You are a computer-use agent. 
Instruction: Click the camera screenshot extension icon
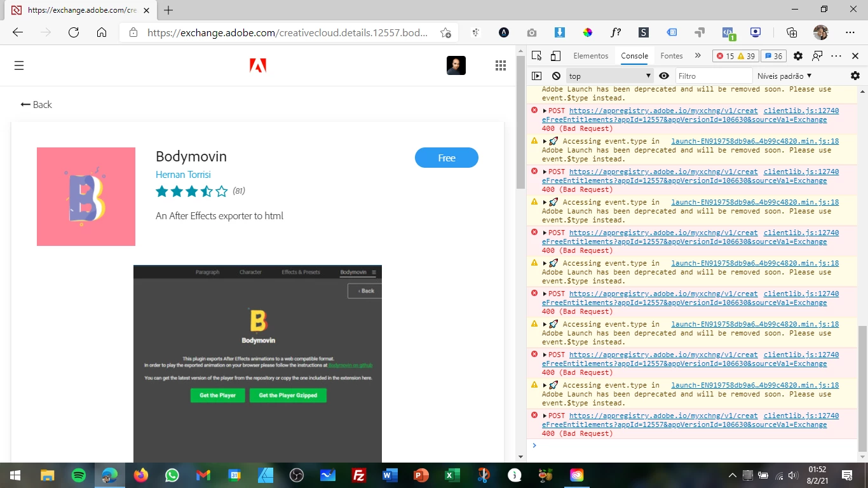point(532,32)
